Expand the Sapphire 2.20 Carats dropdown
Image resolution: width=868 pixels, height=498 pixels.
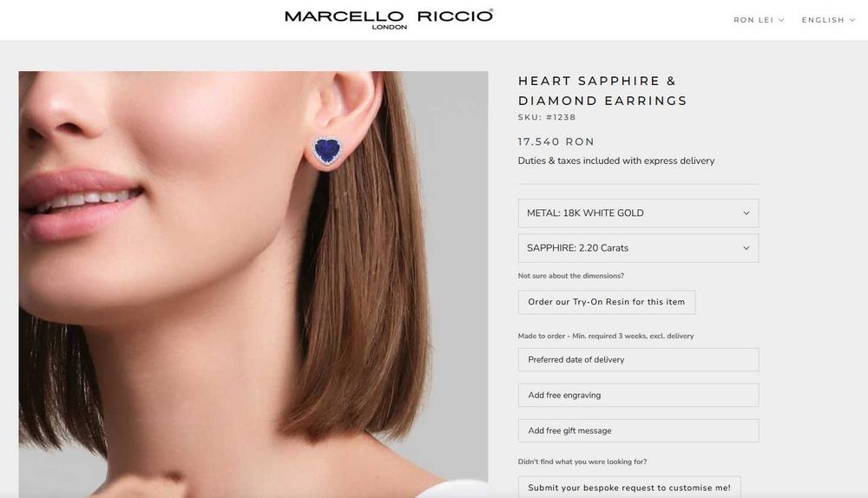click(638, 248)
